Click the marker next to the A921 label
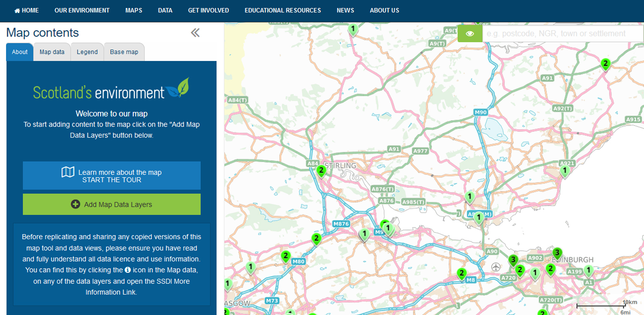This screenshot has height=315, width=644. tap(565, 171)
